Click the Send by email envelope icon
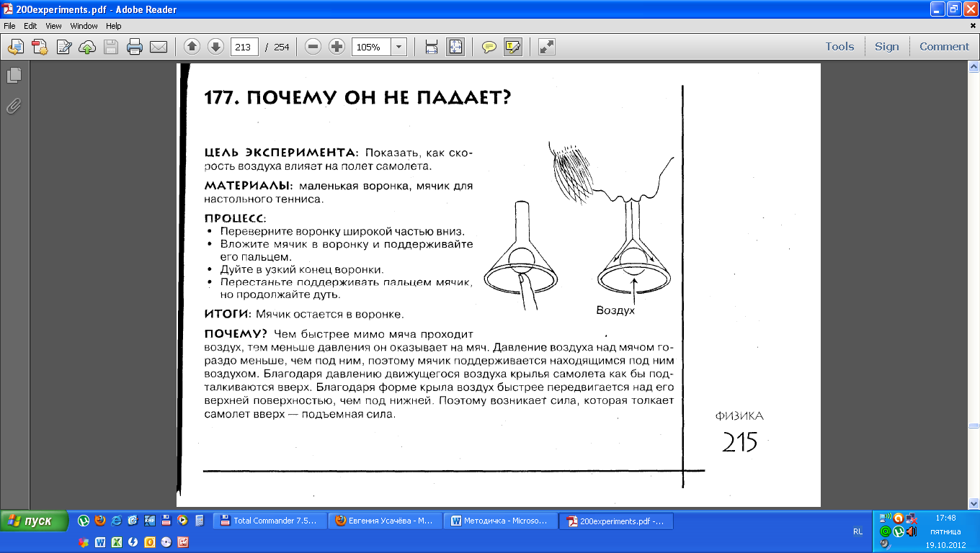Screen dimensions: 980x553 (x=158, y=47)
